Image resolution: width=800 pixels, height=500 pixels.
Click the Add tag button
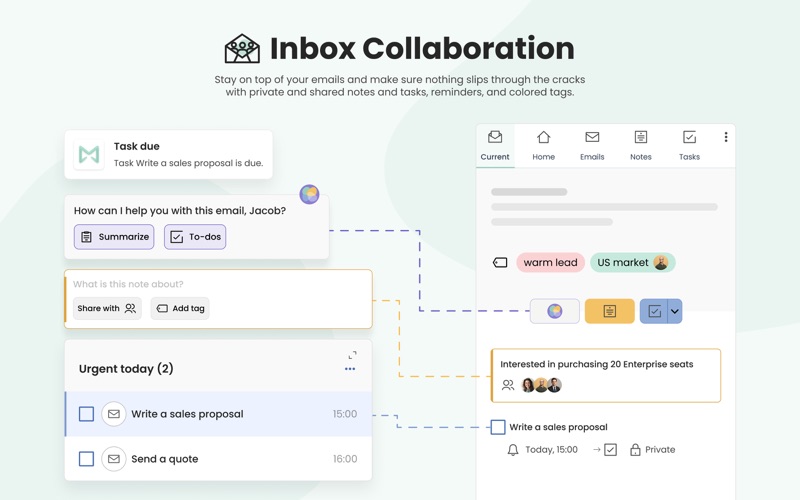coord(180,308)
